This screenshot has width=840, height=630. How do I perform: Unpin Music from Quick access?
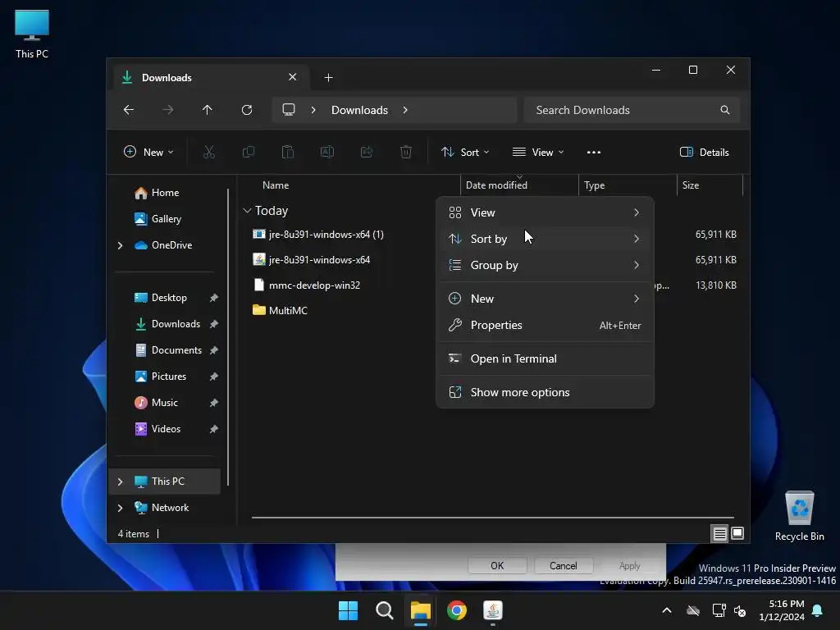click(x=214, y=403)
